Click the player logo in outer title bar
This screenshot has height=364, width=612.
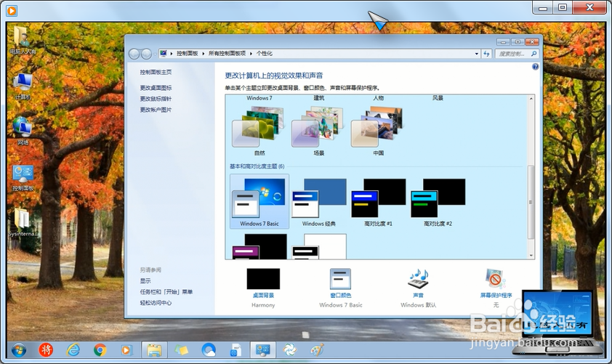[12, 10]
